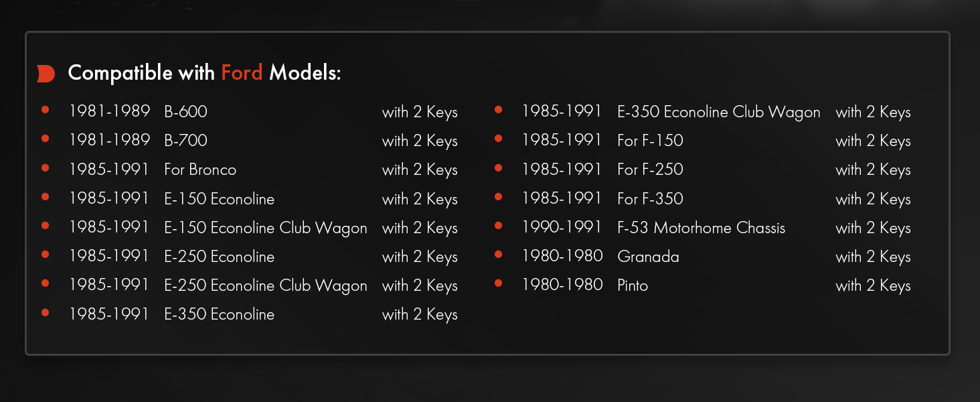This screenshot has width=980, height=402.
Task: Click the 1990-1991 year range
Action: coord(562,228)
